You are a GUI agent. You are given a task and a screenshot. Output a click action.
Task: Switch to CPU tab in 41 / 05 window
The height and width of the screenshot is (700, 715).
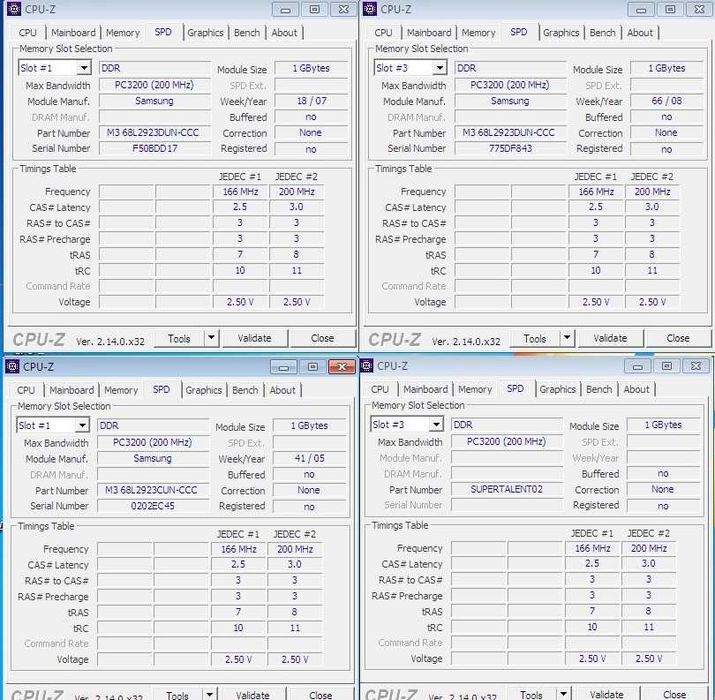pos(26,390)
